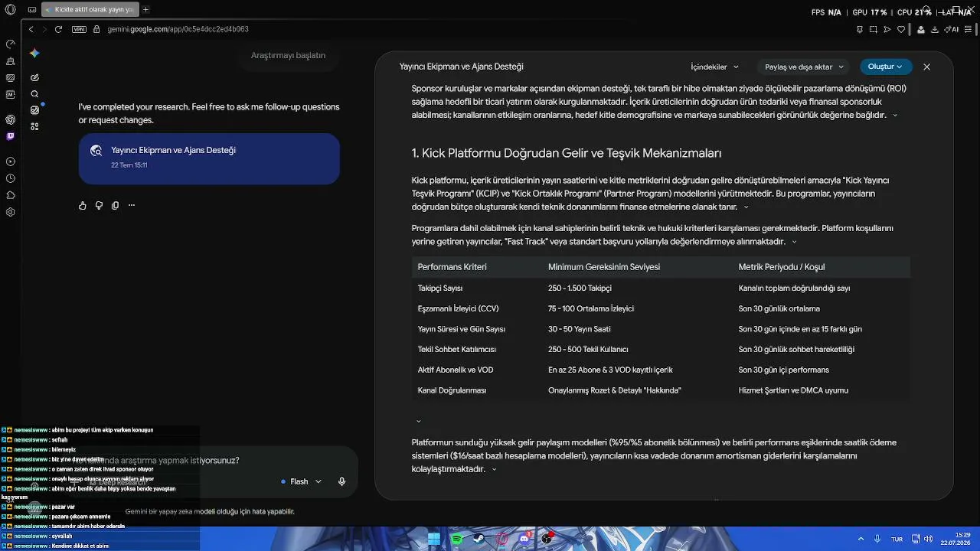The width and height of the screenshot is (980, 551).
Task: Open GX Control speedometer in sidebar
Action: 10,44
